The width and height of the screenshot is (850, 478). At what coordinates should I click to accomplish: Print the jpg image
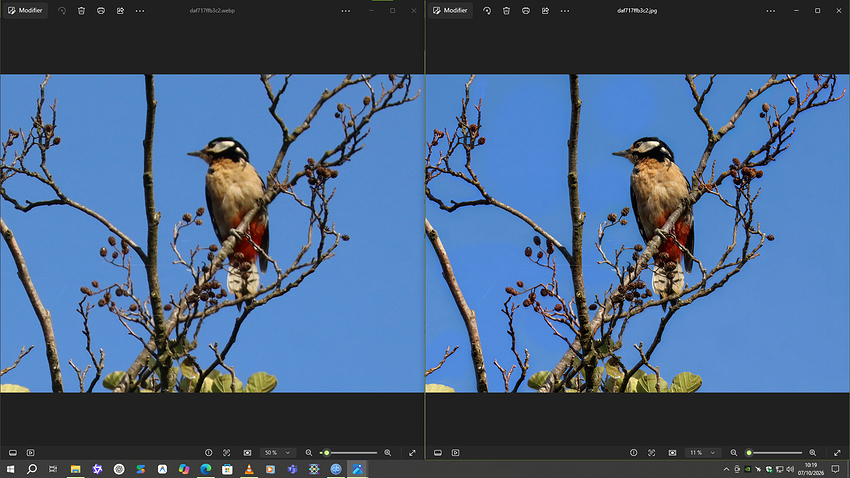tap(526, 11)
